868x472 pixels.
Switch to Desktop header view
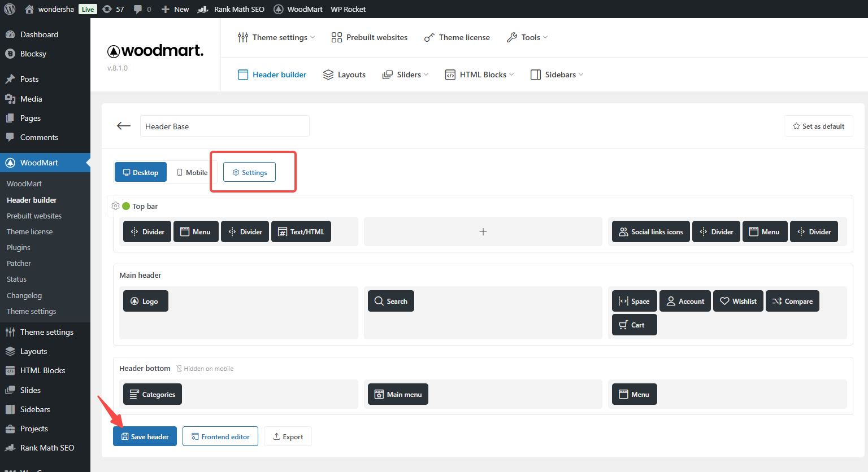[x=141, y=172]
